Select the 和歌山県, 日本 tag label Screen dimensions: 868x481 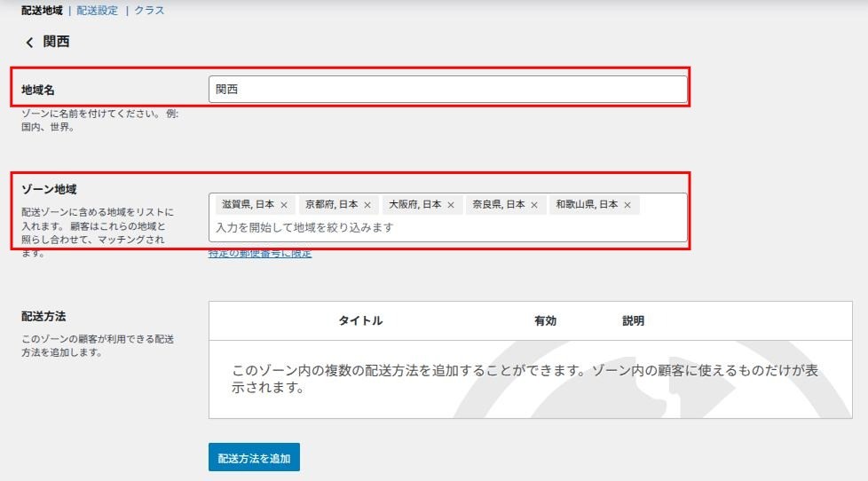pos(586,204)
